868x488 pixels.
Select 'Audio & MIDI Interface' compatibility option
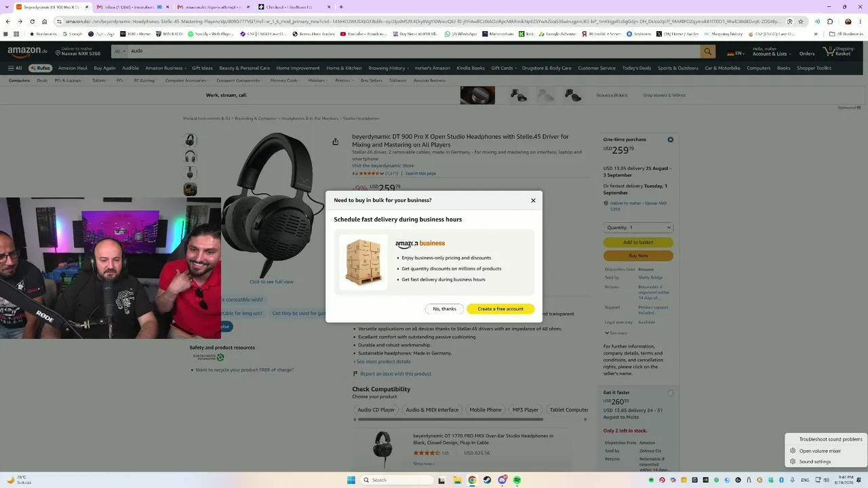point(432,410)
